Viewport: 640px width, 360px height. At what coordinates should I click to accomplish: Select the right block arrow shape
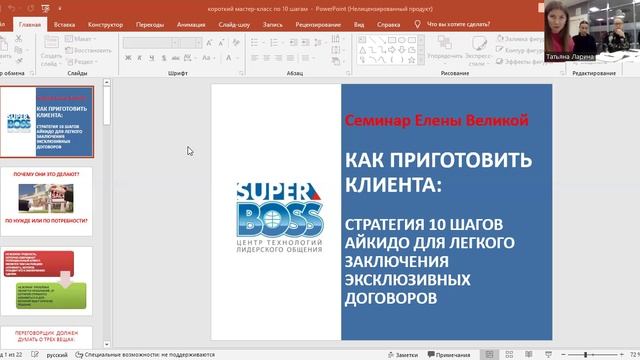[392, 50]
